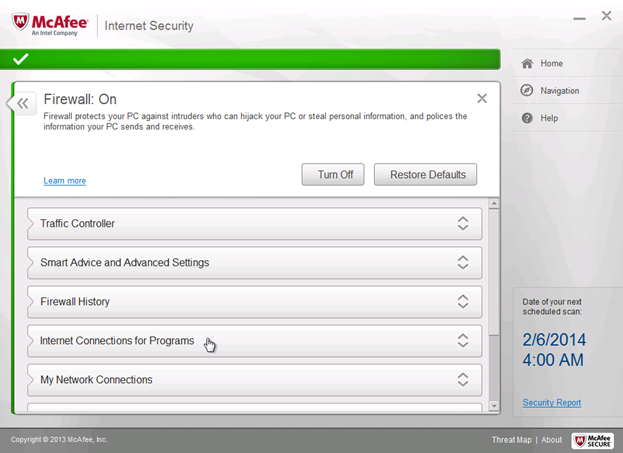Image resolution: width=623 pixels, height=453 pixels.
Task: Click the McAfee SECURE badge
Action: point(593,440)
